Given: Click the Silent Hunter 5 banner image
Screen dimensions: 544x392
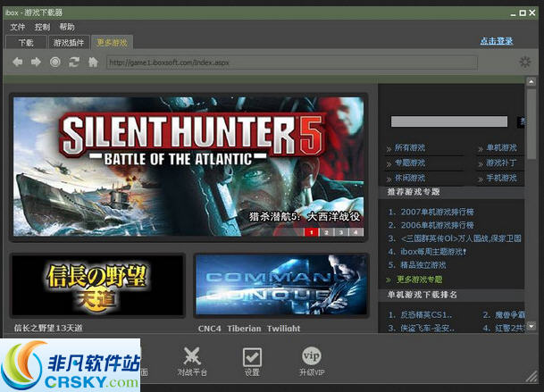Looking at the screenshot, I should click(188, 166).
